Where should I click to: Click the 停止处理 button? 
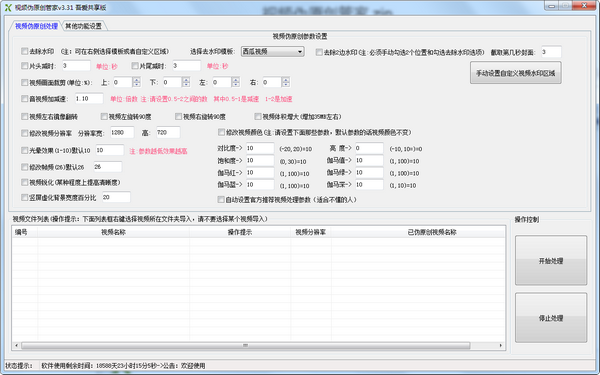coord(551,318)
